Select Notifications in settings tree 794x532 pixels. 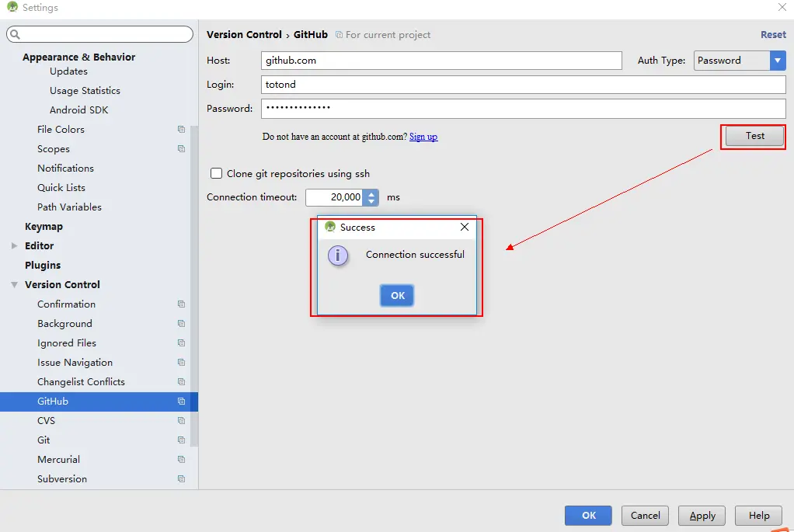point(65,168)
